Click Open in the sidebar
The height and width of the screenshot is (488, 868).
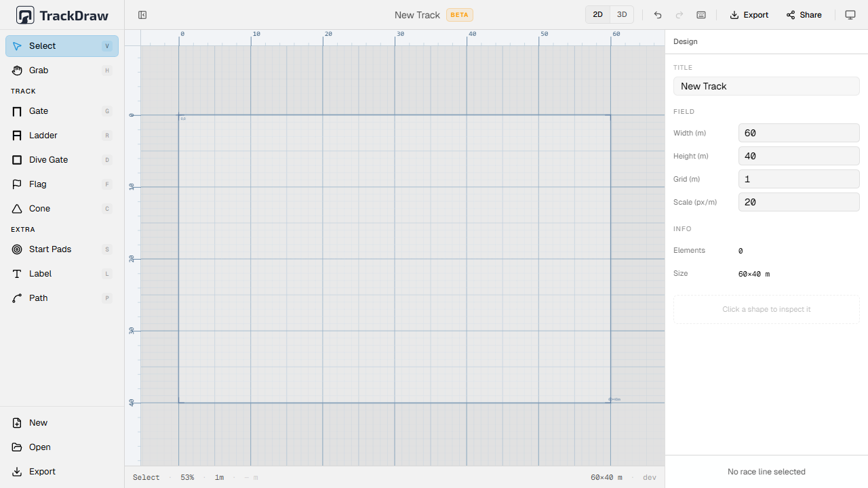39,447
